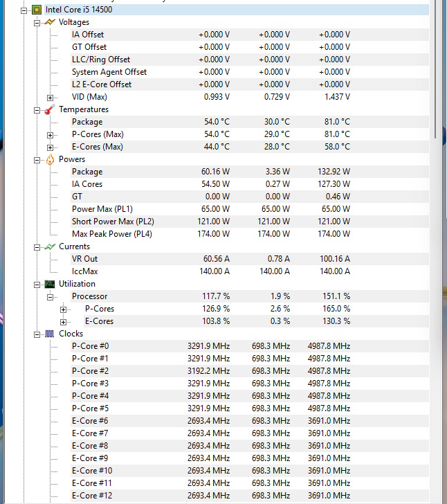
Task: Click the Clocks blue pulse icon
Action: (x=49, y=334)
